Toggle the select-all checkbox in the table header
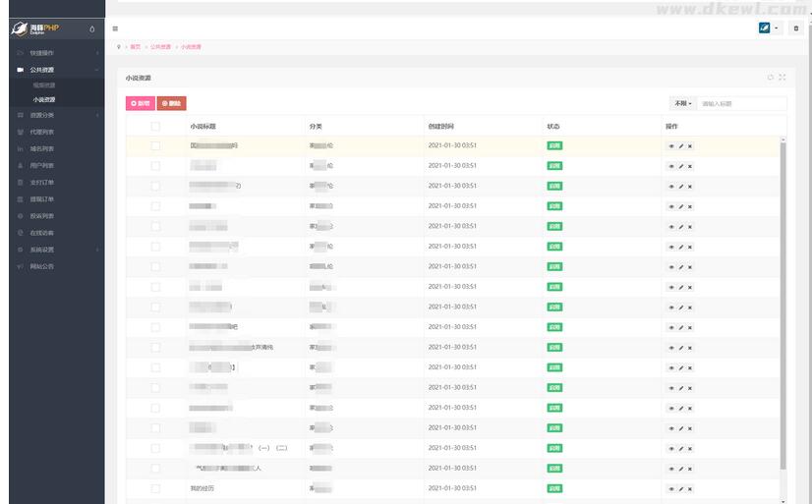Image resolution: width=812 pixels, height=504 pixels. (155, 126)
